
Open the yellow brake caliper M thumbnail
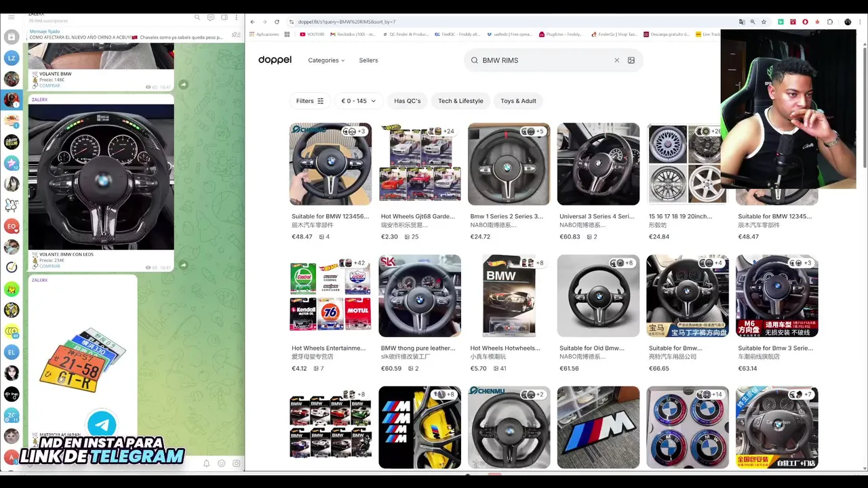pos(420,427)
